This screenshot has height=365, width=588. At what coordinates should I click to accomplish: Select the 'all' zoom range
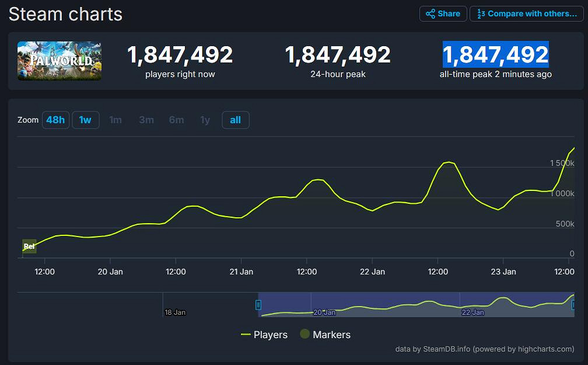point(235,120)
